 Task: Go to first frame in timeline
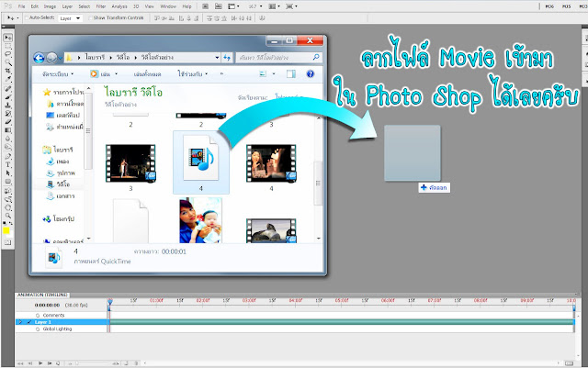pos(20,363)
